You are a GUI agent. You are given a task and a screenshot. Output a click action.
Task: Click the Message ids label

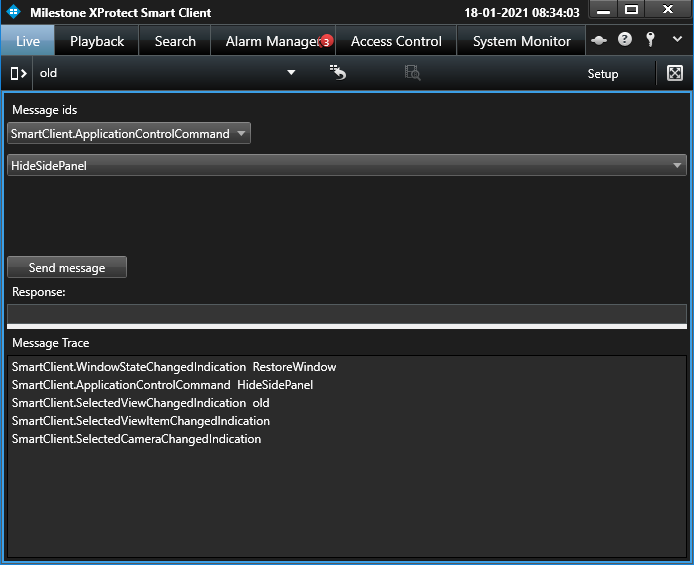44,110
